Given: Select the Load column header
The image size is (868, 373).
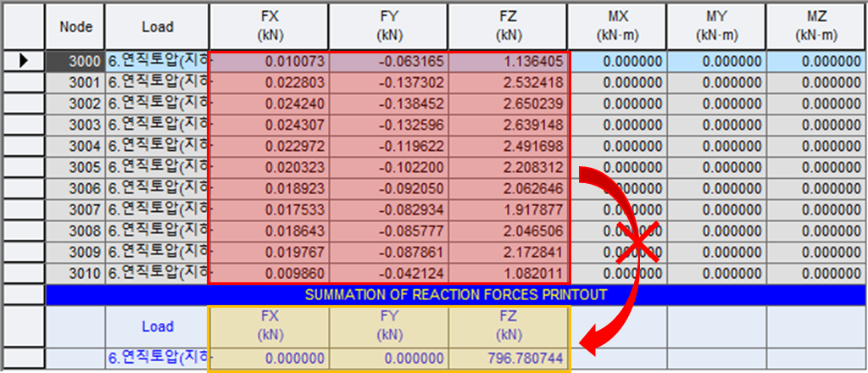Looking at the screenshot, I should [158, 26].
